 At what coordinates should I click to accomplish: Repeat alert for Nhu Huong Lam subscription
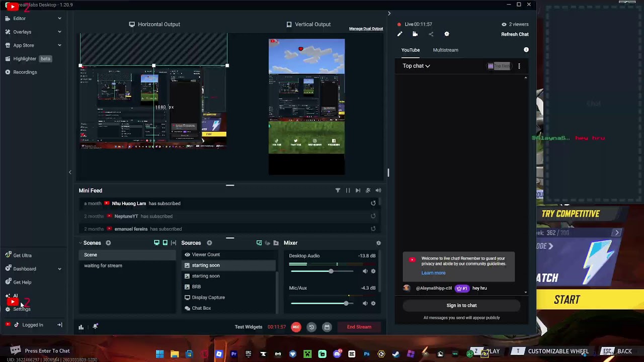373,203
